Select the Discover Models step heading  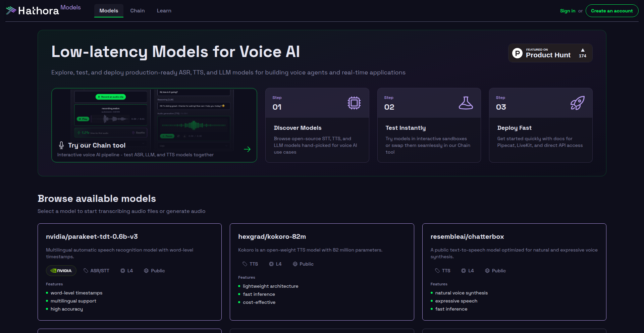coord(298,128)
